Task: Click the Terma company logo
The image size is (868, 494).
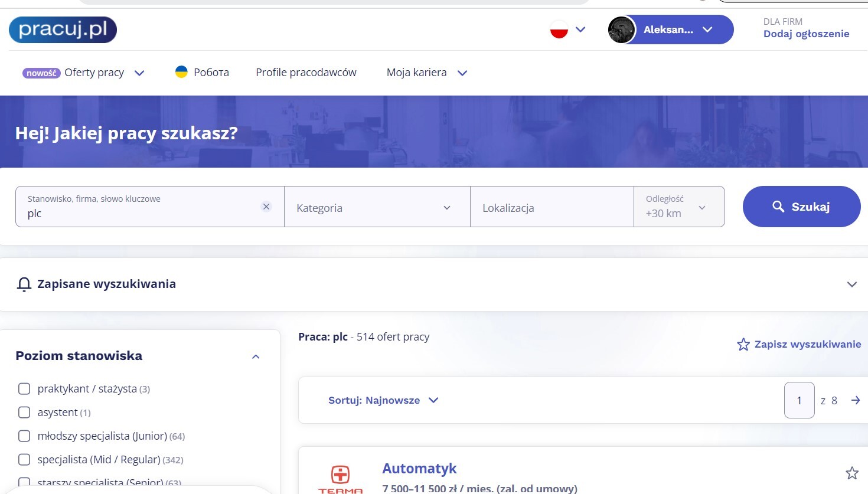Action: tap(341, 479)
